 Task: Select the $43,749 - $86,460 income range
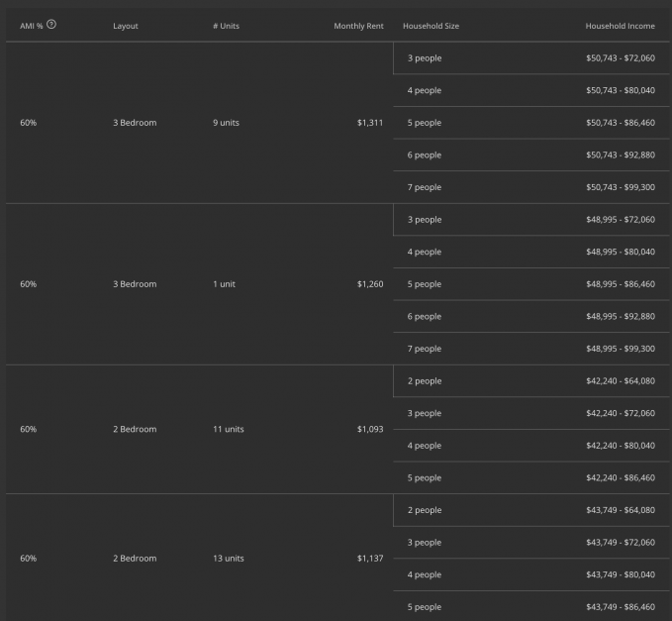[620, 607]
